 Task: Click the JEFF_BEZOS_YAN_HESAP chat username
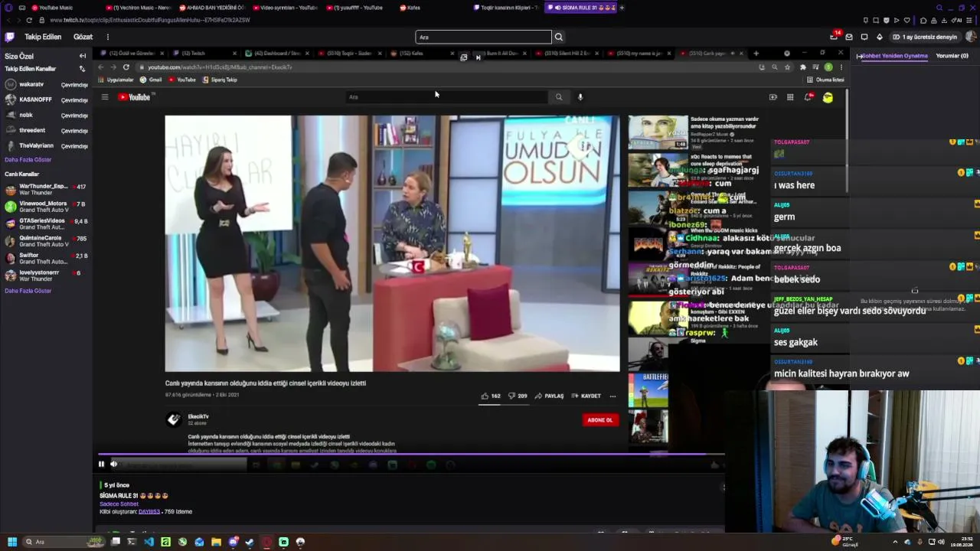[x=803, y=299]
